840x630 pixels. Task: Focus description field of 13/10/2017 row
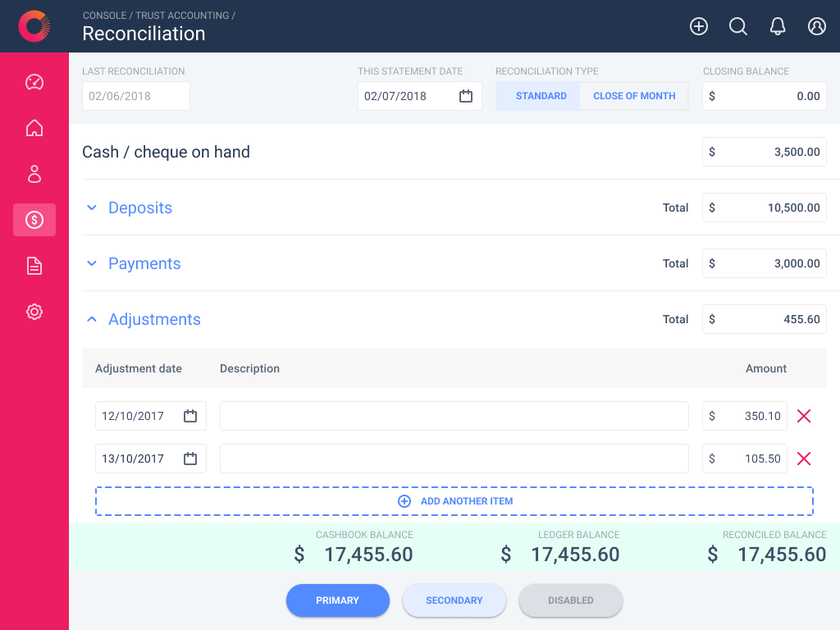[x=454, y=459]
